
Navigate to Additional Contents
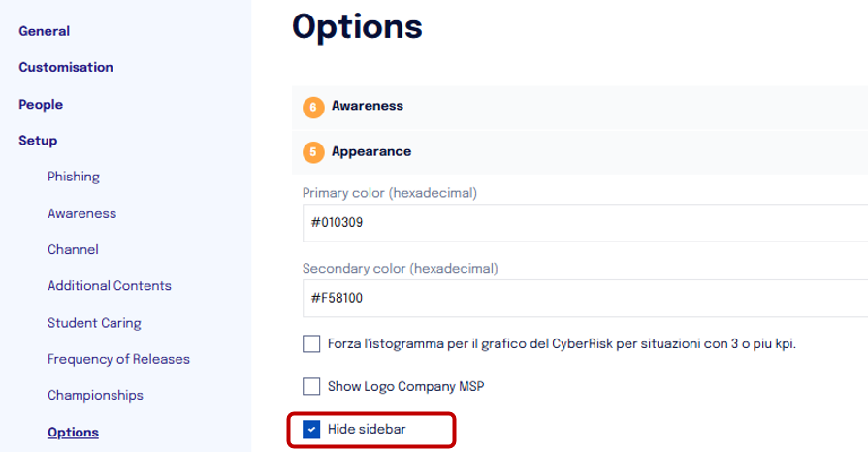[x=110, y=286]
